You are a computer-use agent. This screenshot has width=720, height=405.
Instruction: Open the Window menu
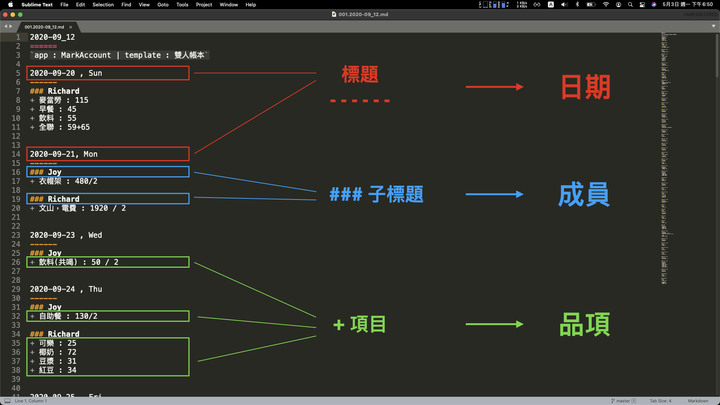(x=229, y=5)
